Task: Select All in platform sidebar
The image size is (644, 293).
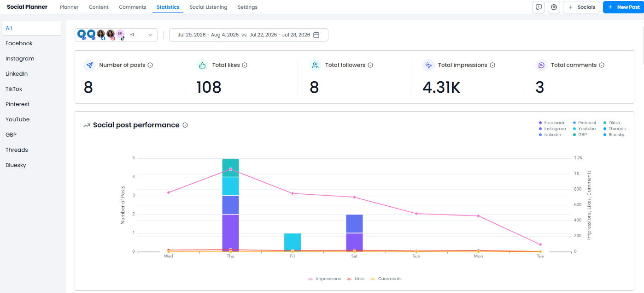Action: coord(32,28)
